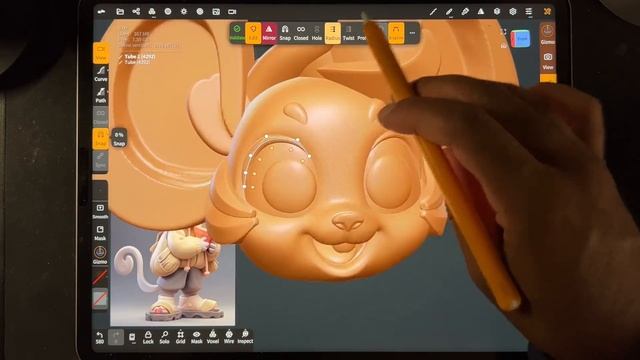The image size is (640, 360).
Task: Open the Stroke menu
Action: click(x=433, y=12)
